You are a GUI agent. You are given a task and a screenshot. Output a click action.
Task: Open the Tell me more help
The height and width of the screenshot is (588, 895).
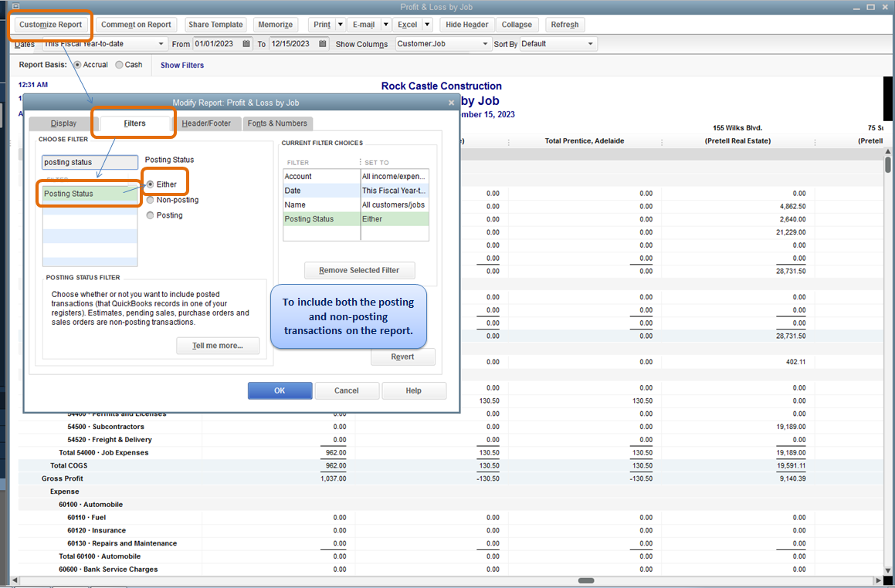[217, 346]
